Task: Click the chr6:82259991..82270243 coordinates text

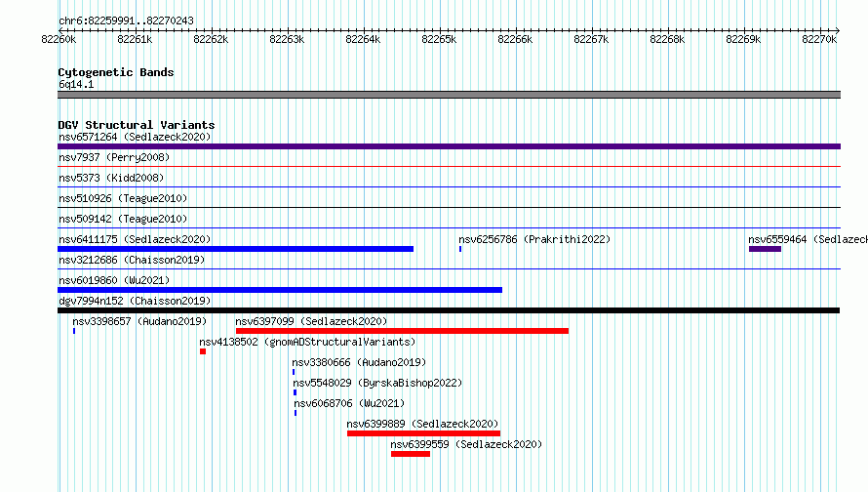Action: 126,20
